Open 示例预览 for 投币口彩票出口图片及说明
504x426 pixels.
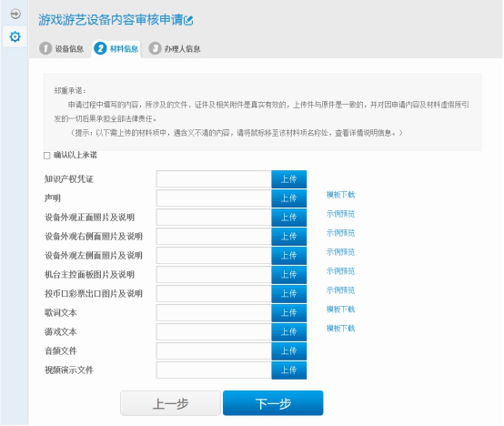[x=340, y=290]
